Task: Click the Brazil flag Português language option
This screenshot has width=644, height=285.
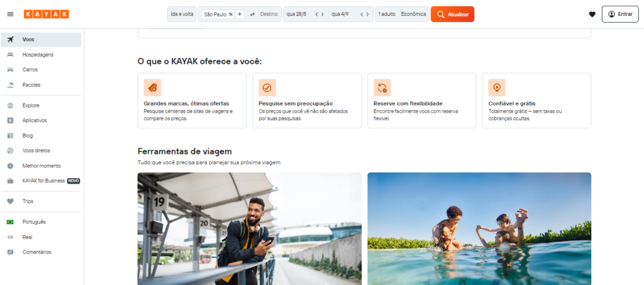Action: 34,222
